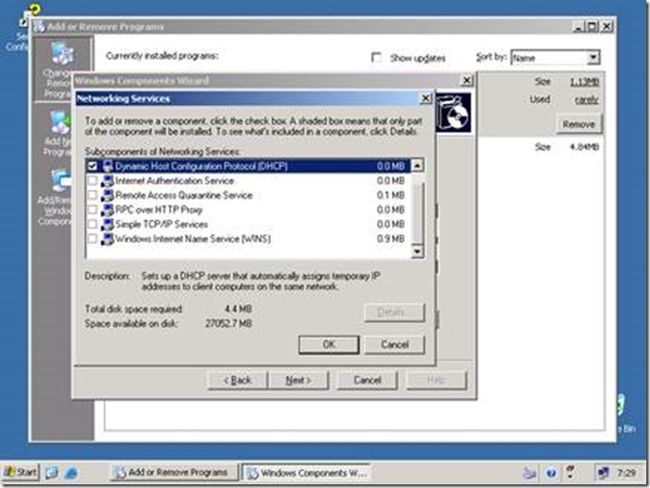Screen dimensions: 650x488
Task: Click the RPC over HTTP Proxy icon
Action: (107, 210)
